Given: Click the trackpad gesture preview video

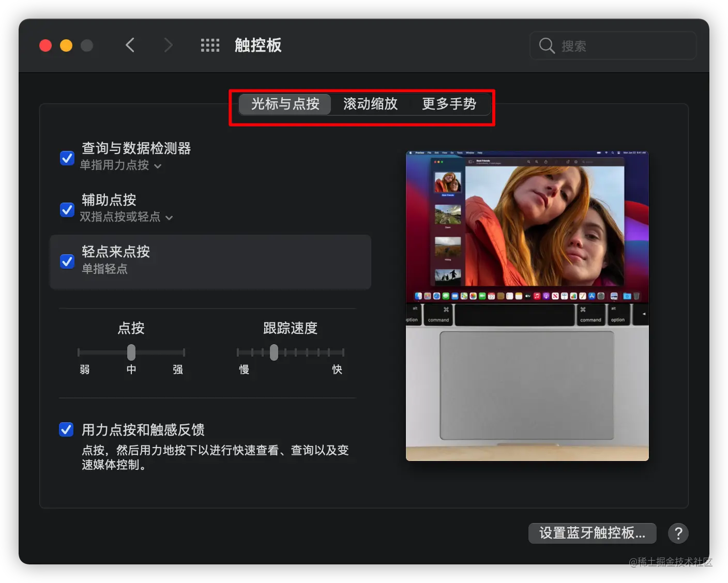Looking at the screenshot, I should pyautogui.click(x=527, y=305).
